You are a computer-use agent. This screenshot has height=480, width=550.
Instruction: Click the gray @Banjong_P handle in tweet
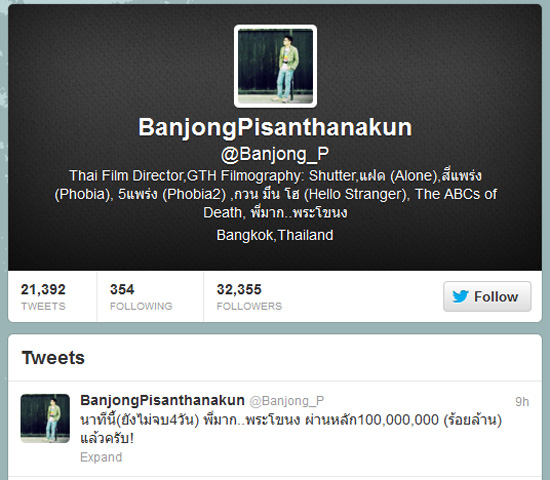[287, 401]
